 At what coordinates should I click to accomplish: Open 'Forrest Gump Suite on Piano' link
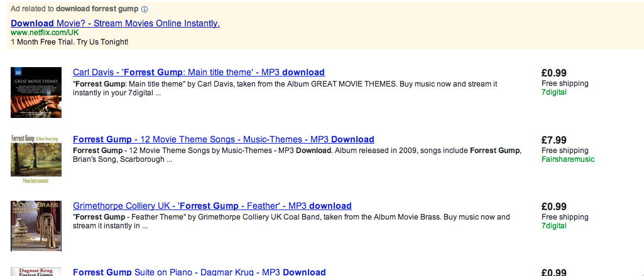199,272
